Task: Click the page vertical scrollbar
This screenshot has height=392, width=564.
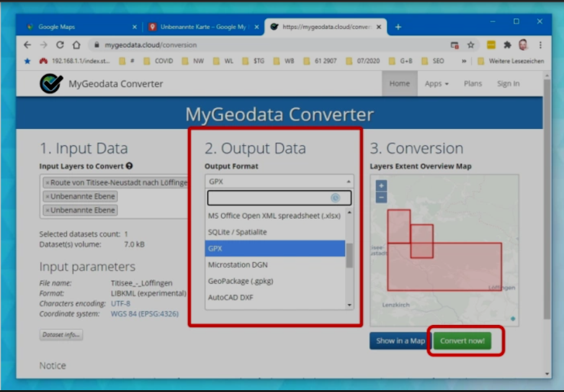Action: click(547, 200)
